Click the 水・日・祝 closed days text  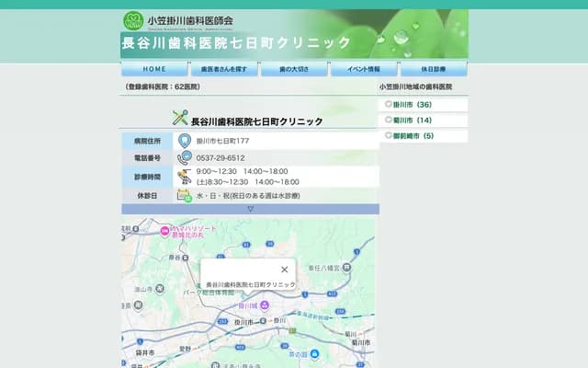click(248, 196)
